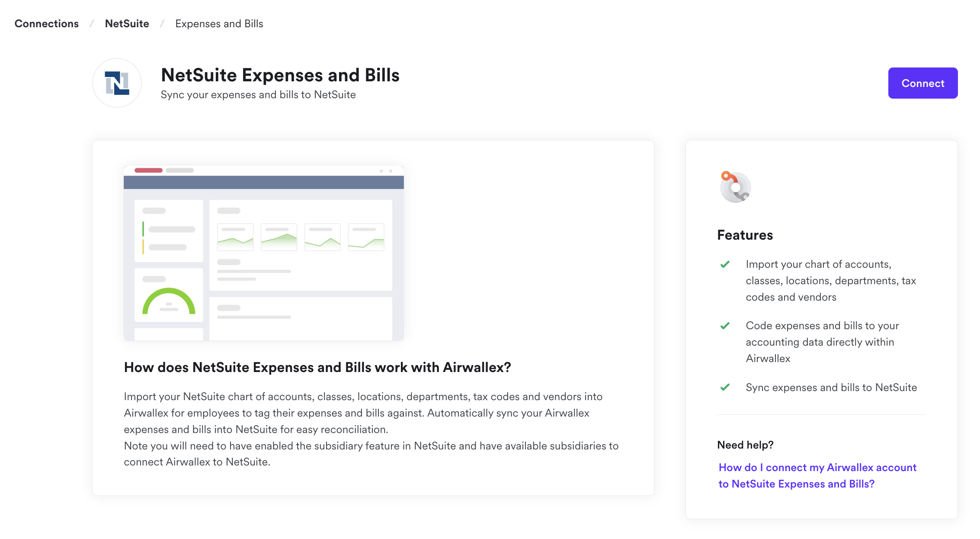Viewport: 980px width, 539px height.
Task: Click the checkmark next to Code expenses feature
Action: point(725,326)
